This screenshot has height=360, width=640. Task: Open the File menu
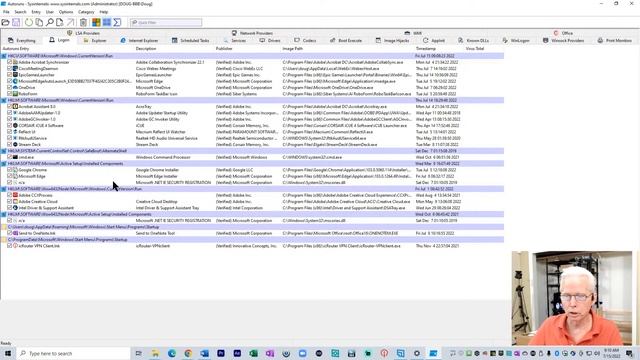(6, 12)
